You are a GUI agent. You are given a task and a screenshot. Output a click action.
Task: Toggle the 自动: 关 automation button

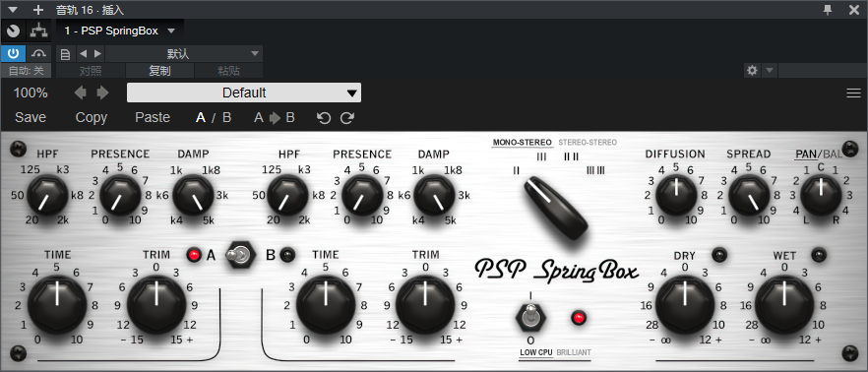pyautogui.click(x=26, y=71)
